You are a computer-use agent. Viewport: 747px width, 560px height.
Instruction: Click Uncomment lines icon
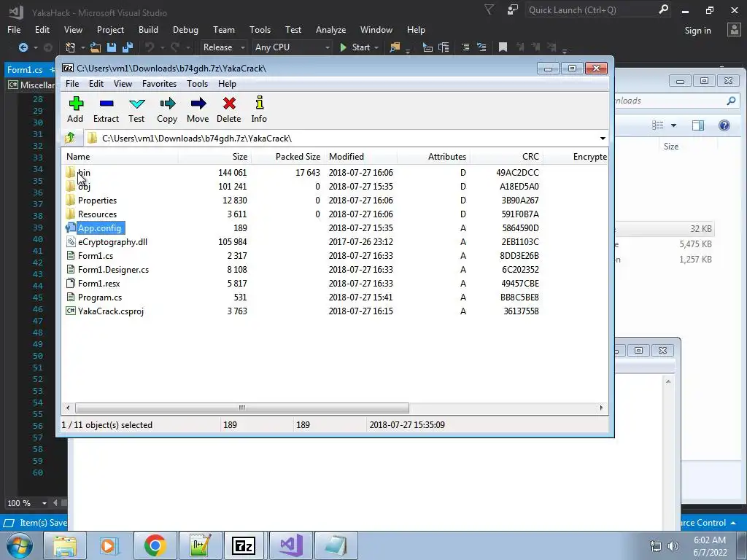point(481,47)
